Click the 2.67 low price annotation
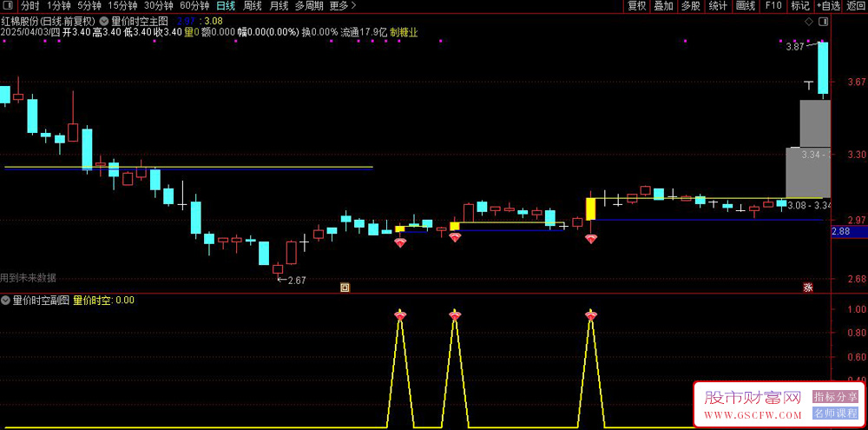The image size is (868, 430). point(297,281)
